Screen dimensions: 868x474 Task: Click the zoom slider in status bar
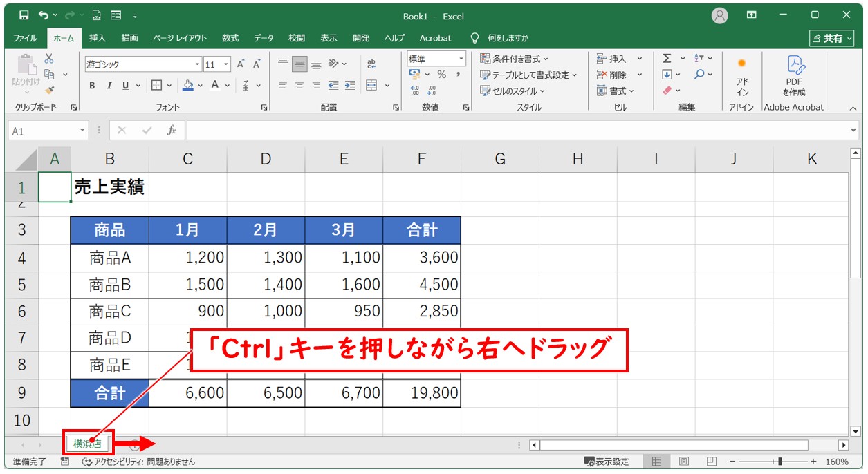[x=779, y=462]
